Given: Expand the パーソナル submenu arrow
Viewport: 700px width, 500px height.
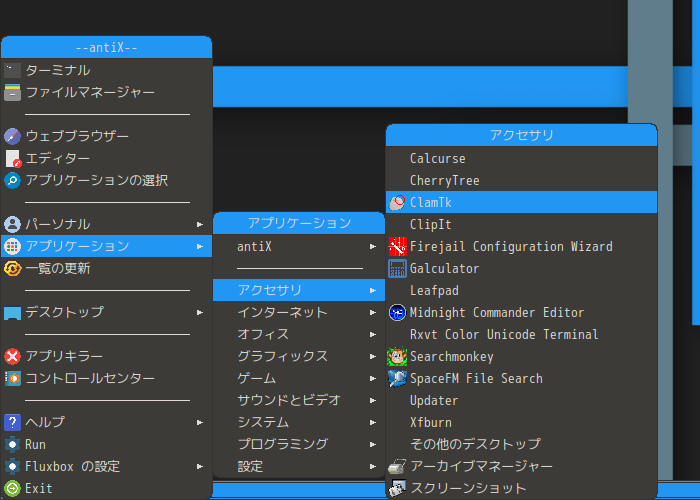Looking at the screenshot, I should point(200,225).
